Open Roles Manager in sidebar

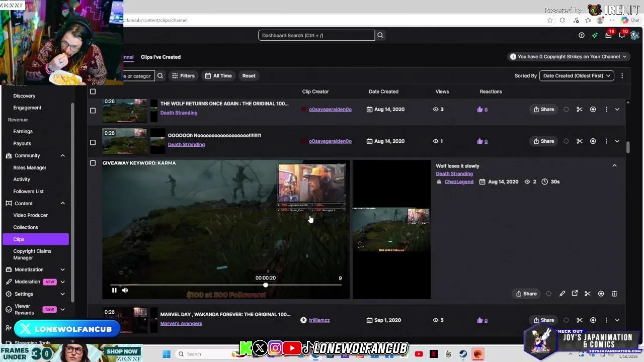(30, 168)
